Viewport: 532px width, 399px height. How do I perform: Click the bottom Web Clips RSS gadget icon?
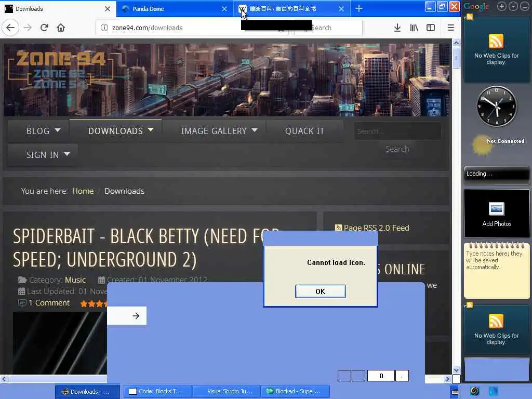pos(496,321)
